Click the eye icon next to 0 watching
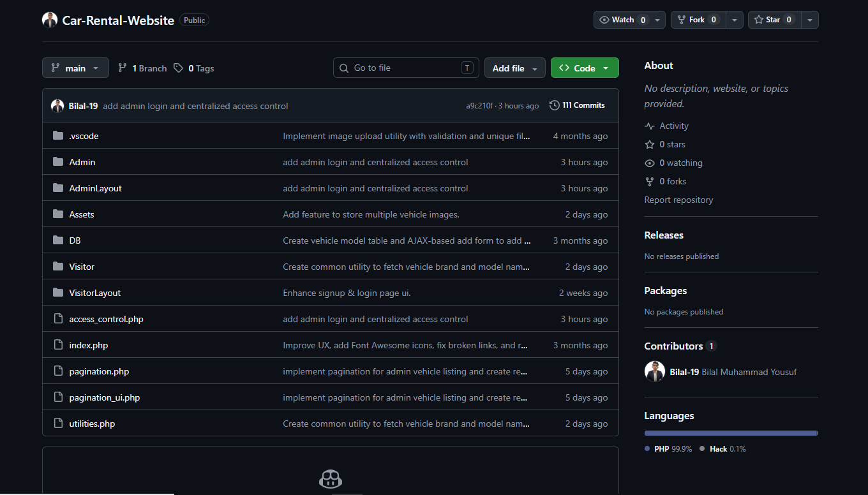Viewport: 868px width, 495px height. [x=650, y=163]
